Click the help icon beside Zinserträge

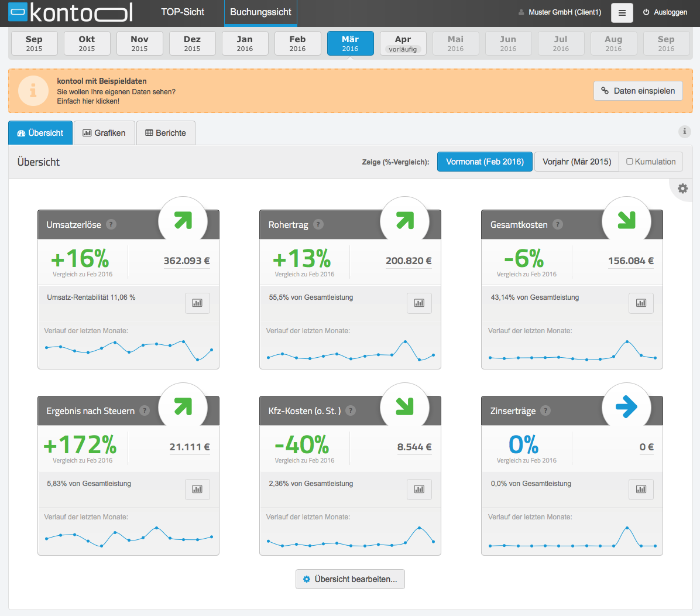[545, 411]
